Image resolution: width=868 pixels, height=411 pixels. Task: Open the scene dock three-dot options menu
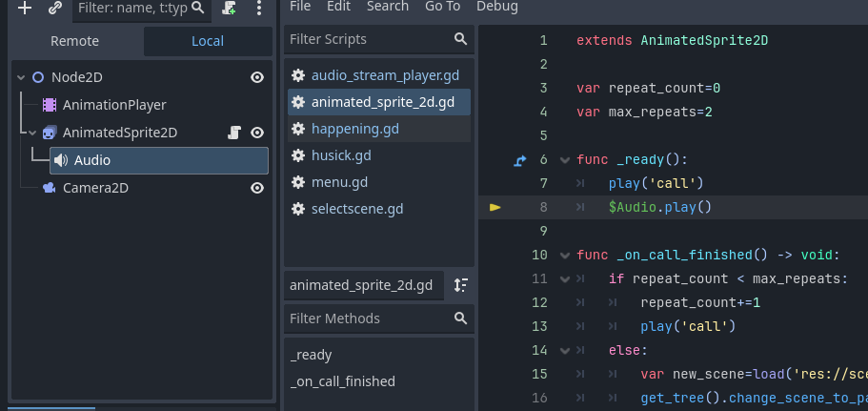point(258,8)
